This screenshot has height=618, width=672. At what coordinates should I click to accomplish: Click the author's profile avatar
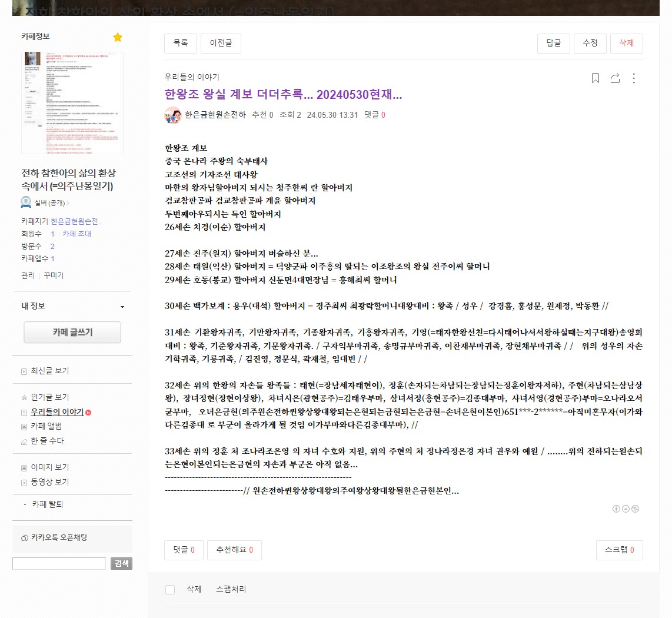(172, 115)
